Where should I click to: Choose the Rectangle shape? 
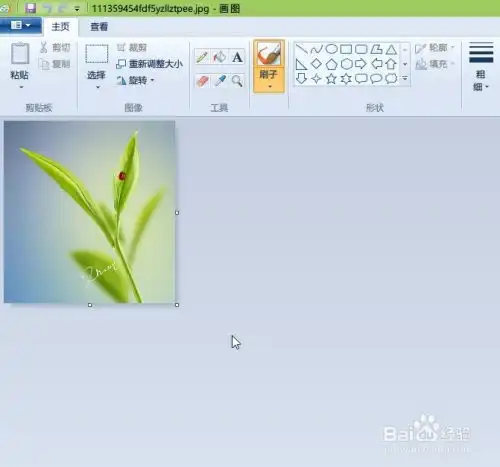pos(346,49)
